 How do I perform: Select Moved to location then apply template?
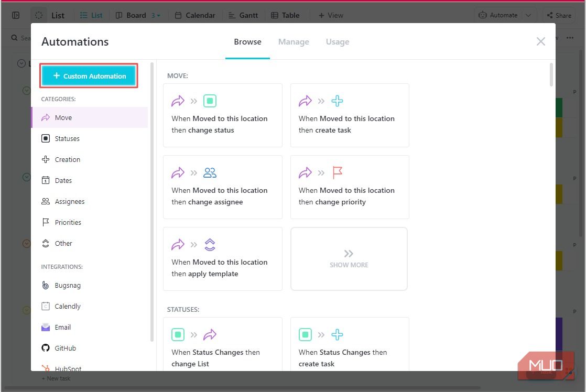223,259
